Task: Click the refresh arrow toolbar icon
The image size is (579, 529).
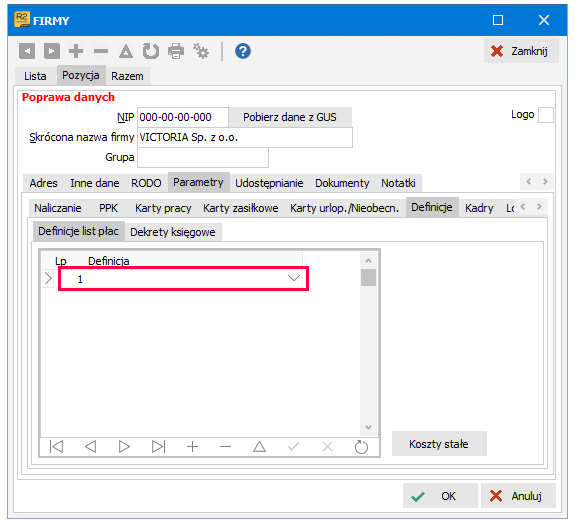Action: [x=151, y=51]
